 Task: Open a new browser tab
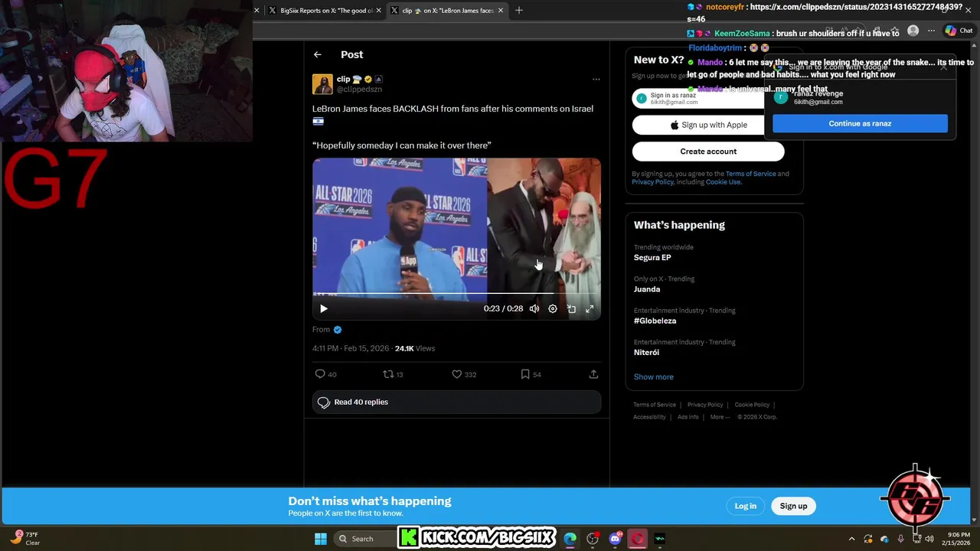(518, 10)
